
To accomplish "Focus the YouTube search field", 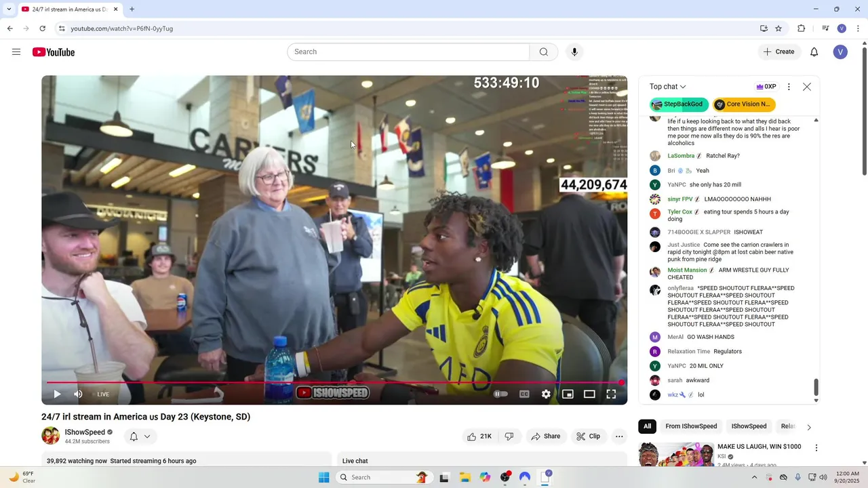I will pos(408,52).
